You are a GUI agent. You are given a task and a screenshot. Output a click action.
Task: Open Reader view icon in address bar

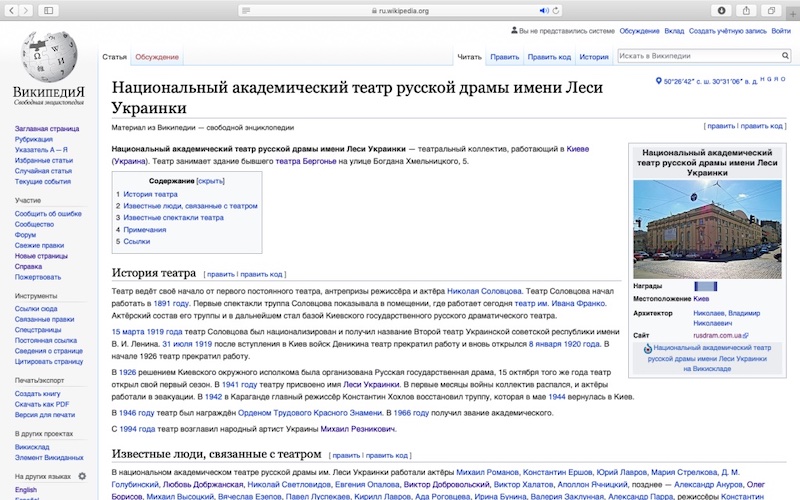pos(246,11)
